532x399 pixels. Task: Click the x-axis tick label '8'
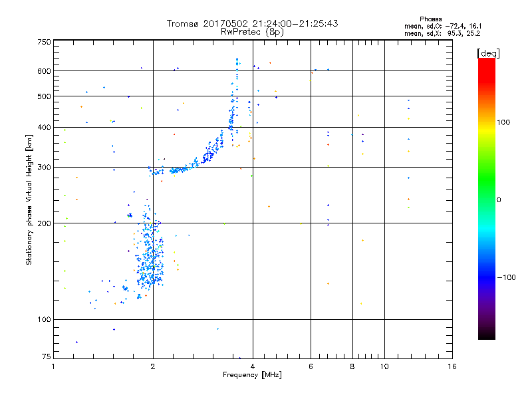click(x=352, y=366)
